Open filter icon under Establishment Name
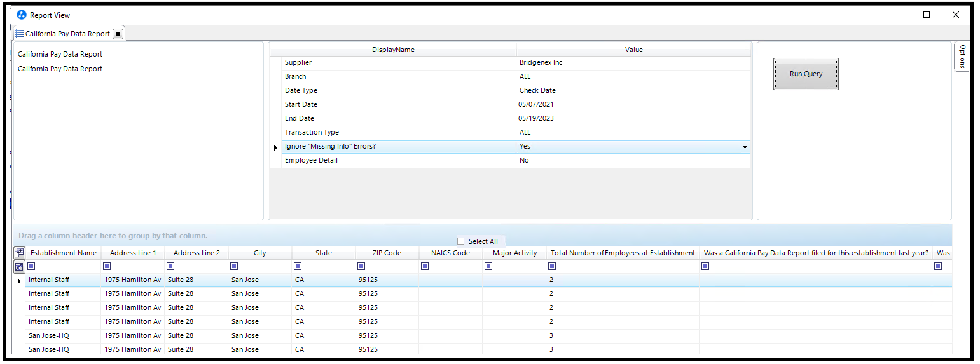Viewport: 980px width, 364px height. pos(32,267)
